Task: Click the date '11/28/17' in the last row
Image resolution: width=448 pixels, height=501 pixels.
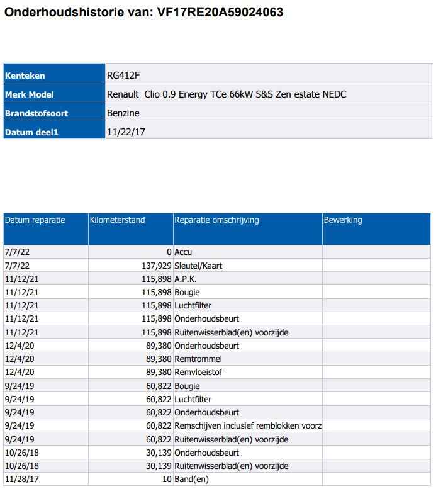Action: pos(22,479)
